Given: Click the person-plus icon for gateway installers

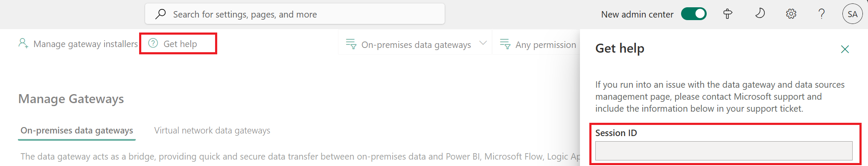Looking at the screenshot, I should (23, 43).
